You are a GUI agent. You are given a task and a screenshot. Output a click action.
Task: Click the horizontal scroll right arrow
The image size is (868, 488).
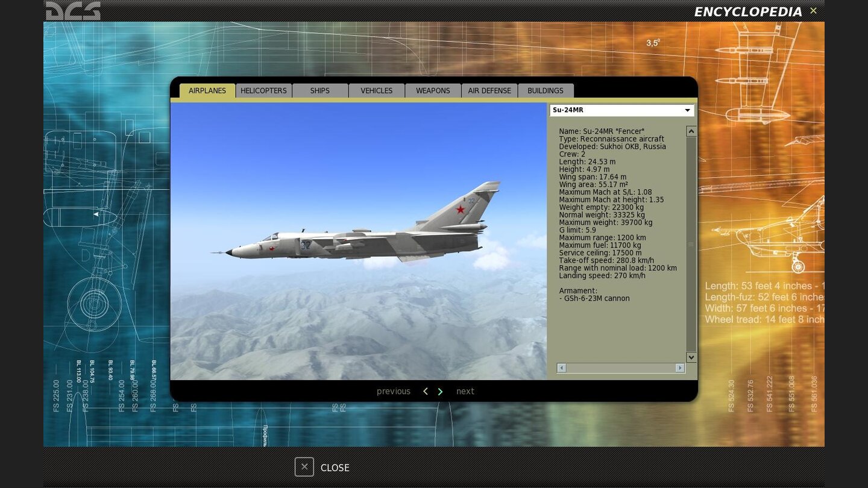(680, 368)
